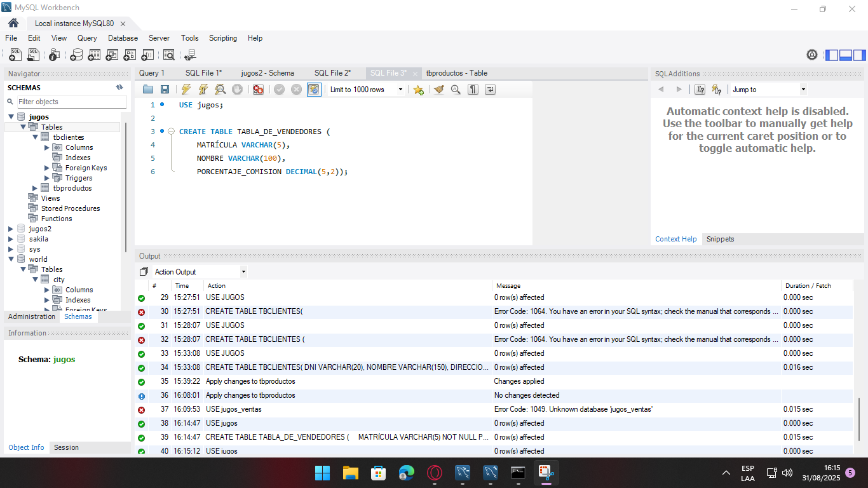Toggle automatic context help in SQLAdditions
This screenshot has height=488, width=868.
717,90
